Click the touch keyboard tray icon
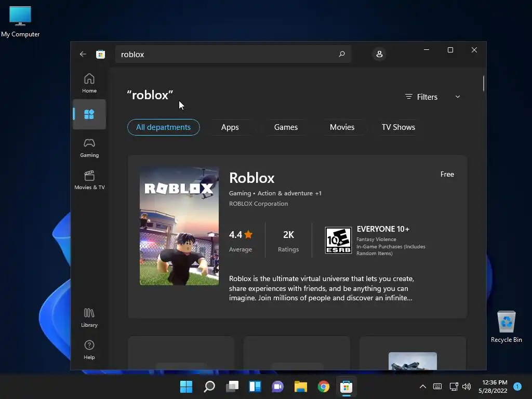 point(437,387)
